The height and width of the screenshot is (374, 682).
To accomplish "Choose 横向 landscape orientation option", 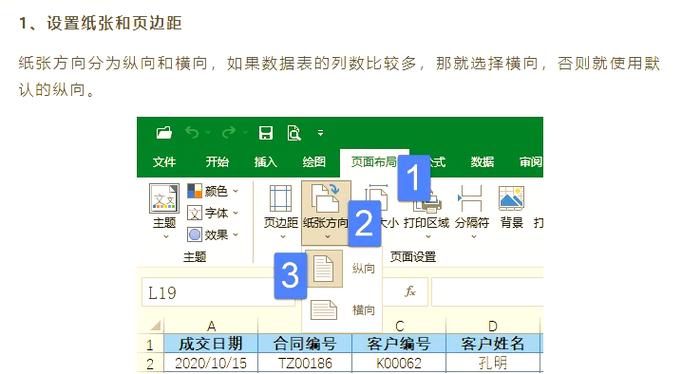I will pyautogui.click(x=342, y=310).
